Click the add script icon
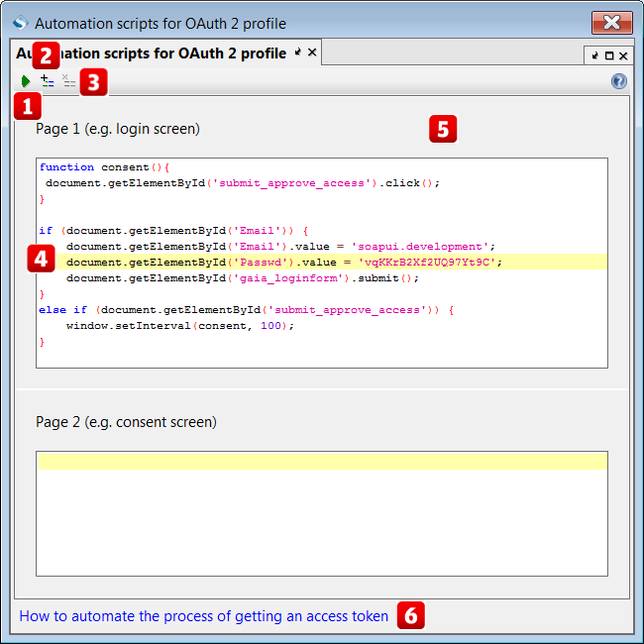This screenshot has height=644, width=644. 48,81
